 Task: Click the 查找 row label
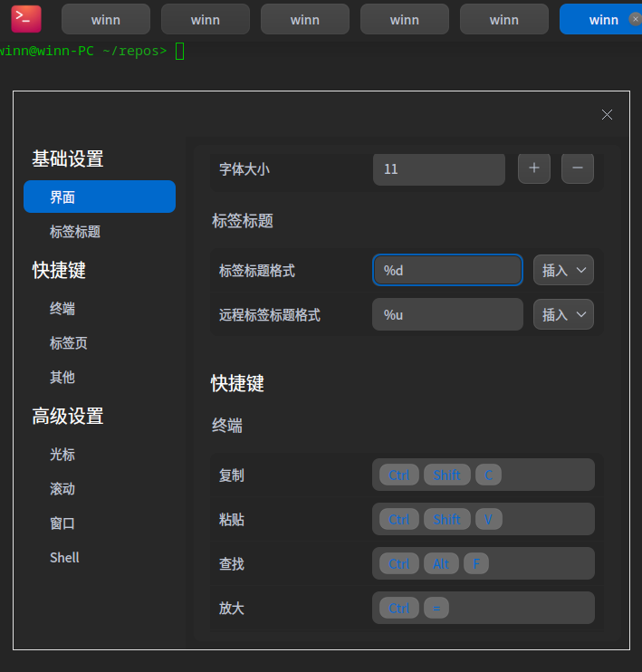232,564
